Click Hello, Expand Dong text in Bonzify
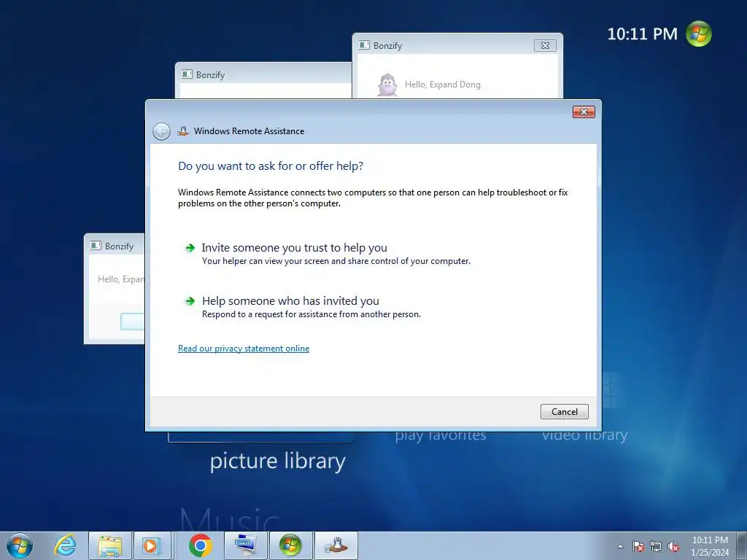This screenshot has width=747, height=560. [x=443, y=85]
